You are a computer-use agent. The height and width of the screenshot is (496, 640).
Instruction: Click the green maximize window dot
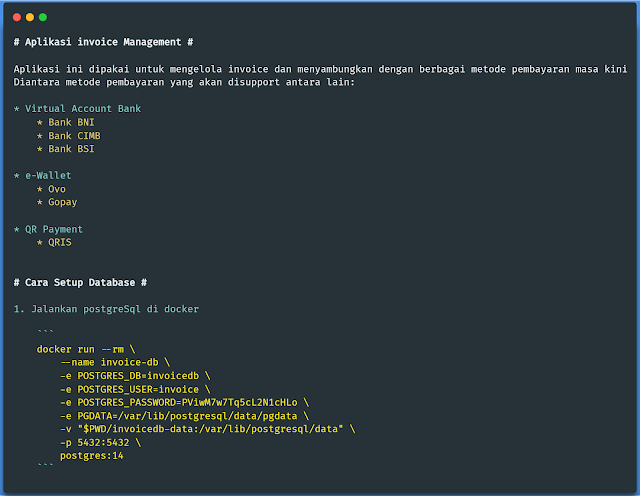(43, 17)
